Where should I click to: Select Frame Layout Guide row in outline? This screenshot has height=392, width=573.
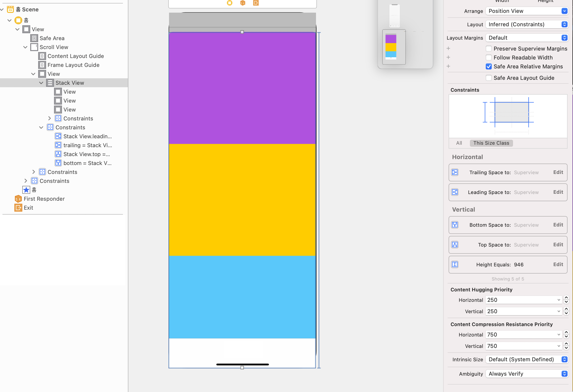tap(64, 65)
